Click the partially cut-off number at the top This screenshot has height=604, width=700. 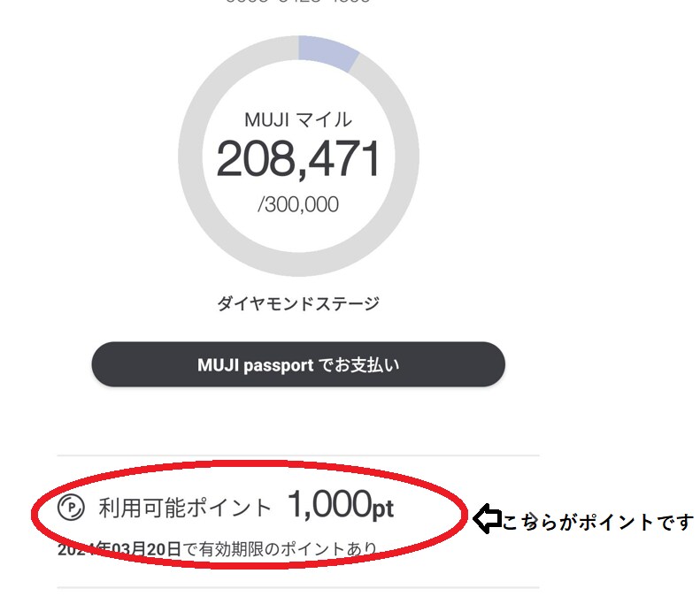coord(298,2)
